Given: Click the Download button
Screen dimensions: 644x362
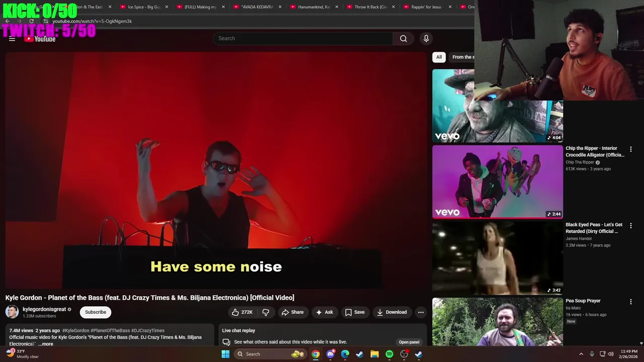Looking at the screenshot, I should coord(392,312).
